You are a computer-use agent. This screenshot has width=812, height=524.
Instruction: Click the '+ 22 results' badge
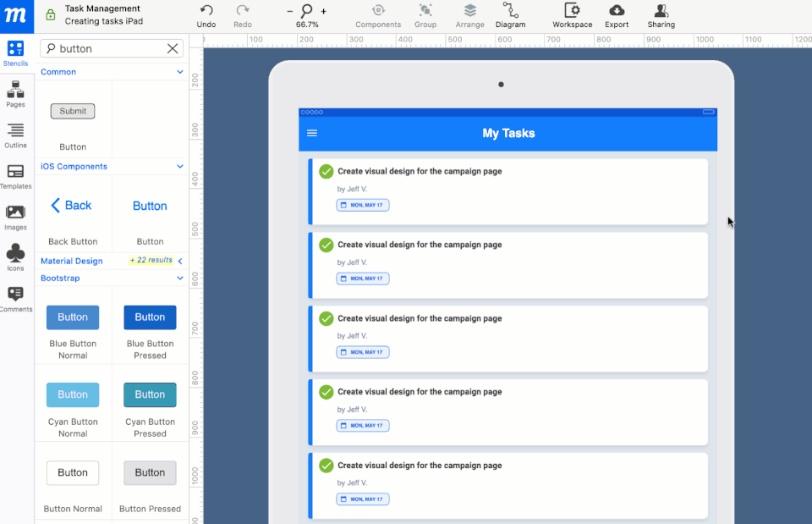151,260
